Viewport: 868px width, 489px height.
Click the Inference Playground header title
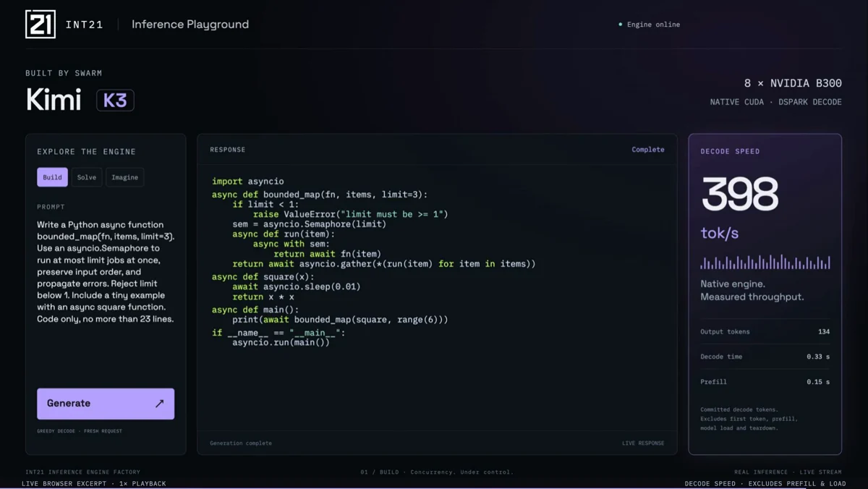click(x=190, y=25)
